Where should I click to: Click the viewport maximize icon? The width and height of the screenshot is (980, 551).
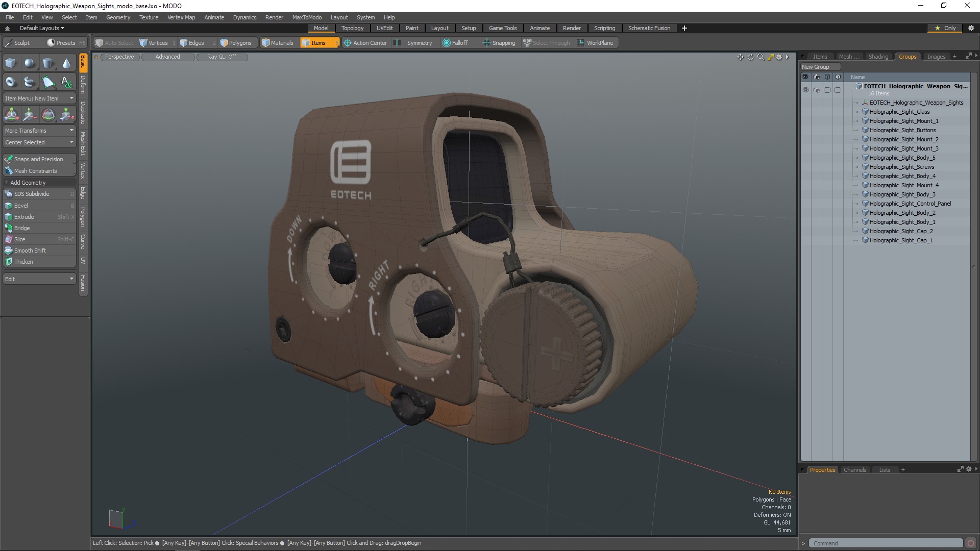770,57
